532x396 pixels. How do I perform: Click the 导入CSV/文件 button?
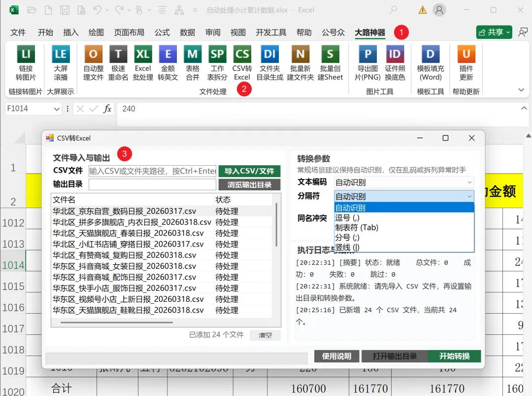249,171
